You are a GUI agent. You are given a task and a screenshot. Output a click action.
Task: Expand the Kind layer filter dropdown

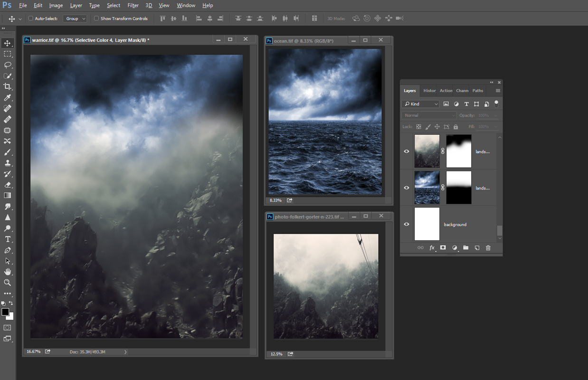tap(421, 104)
